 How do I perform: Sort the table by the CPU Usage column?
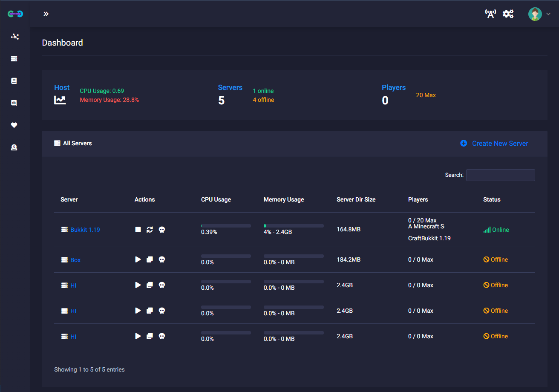[x=216, y=199]
